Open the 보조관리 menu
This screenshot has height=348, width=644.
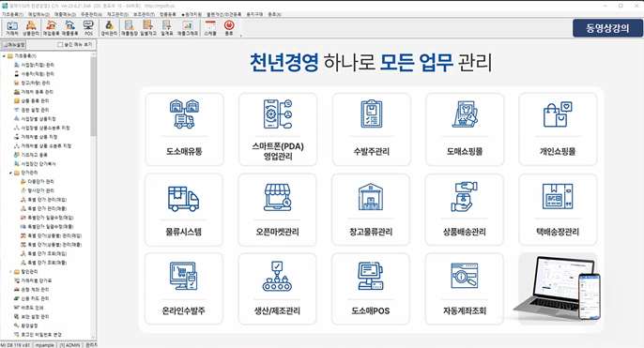tap(144, 14)
